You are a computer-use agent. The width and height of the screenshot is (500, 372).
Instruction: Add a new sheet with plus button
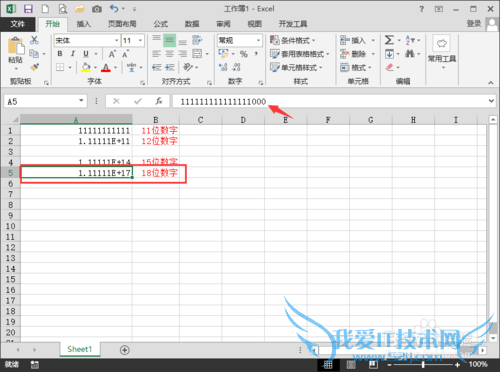pos(124,350)
